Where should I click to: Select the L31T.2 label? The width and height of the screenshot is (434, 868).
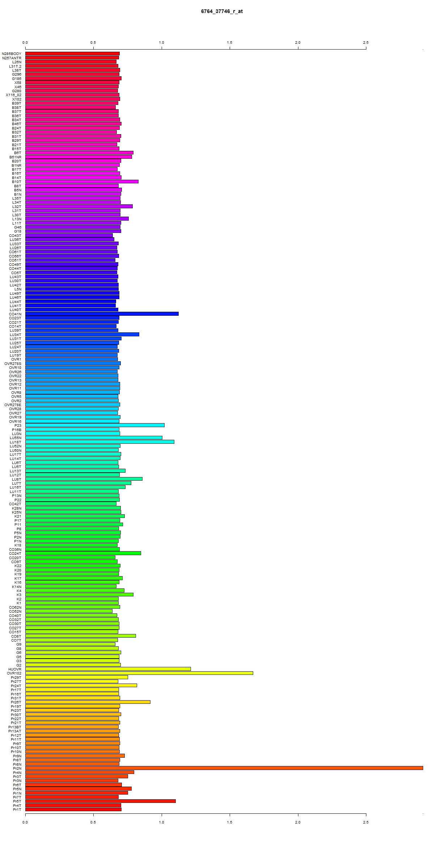point(15,66)
